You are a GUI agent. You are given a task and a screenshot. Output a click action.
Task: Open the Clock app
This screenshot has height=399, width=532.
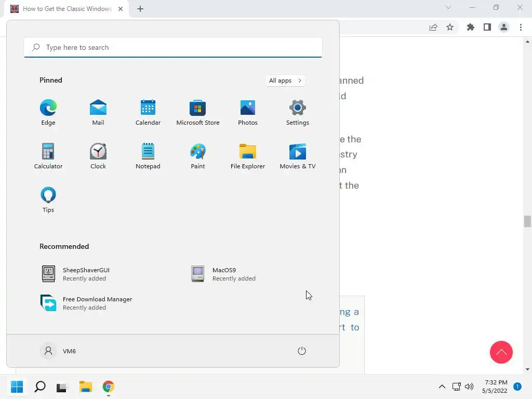[x=98, y=156]
